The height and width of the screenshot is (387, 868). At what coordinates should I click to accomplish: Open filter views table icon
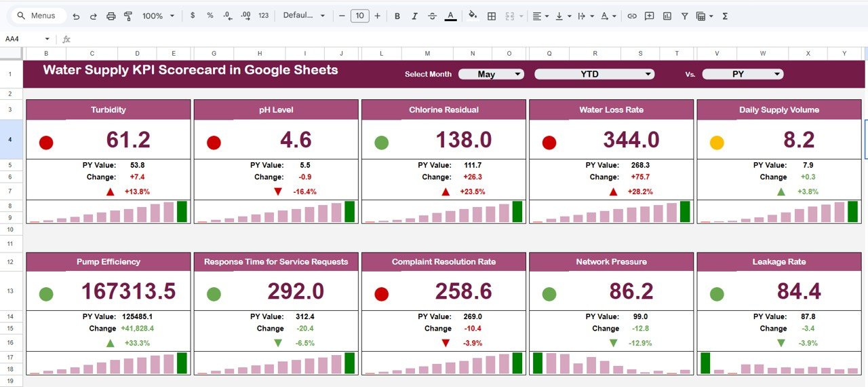(701, 16)
